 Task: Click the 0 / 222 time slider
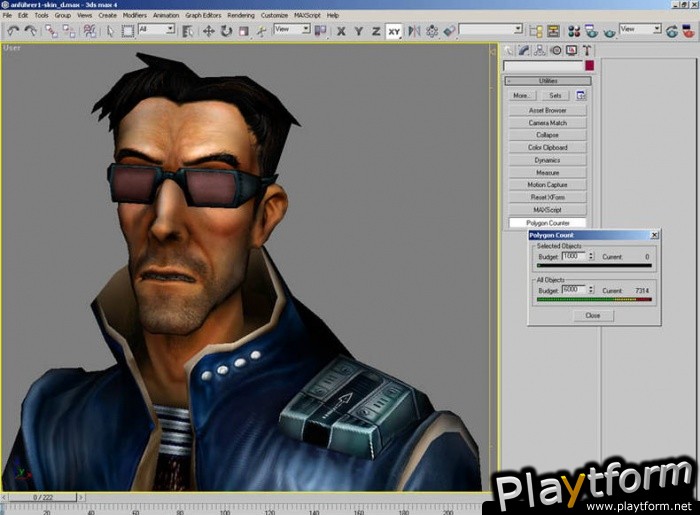(43, 497)
